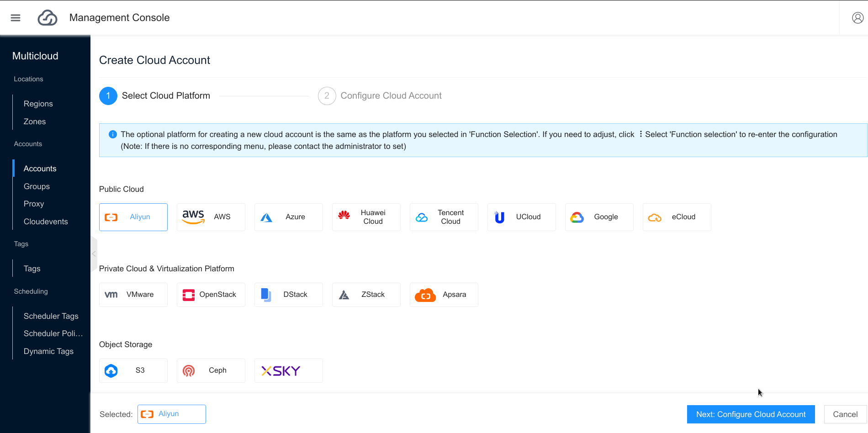Click Next: Configure Cloud Account button
868x433 pixels.
pyautogui.click(x=751, y=414)
